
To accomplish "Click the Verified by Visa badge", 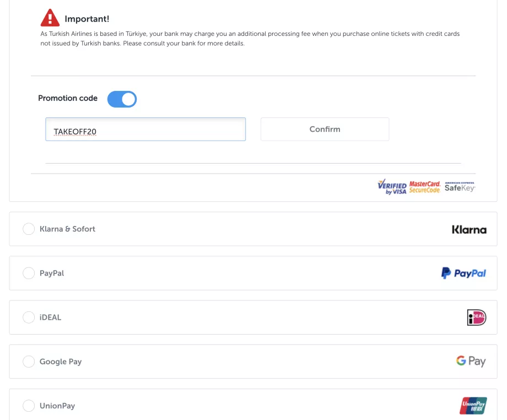I will pos(392,187).
